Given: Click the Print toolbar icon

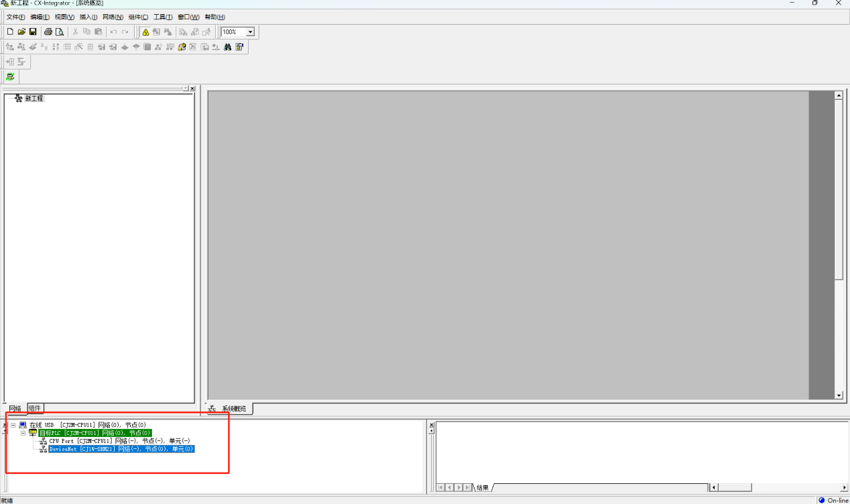Looking at the screenshot, I should pyautogui.click(x=48, y=31).
